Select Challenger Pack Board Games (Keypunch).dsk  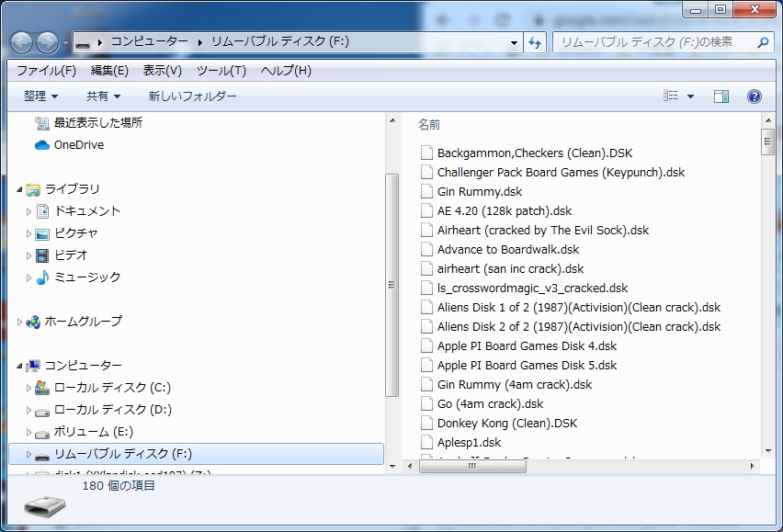point(561,172)
